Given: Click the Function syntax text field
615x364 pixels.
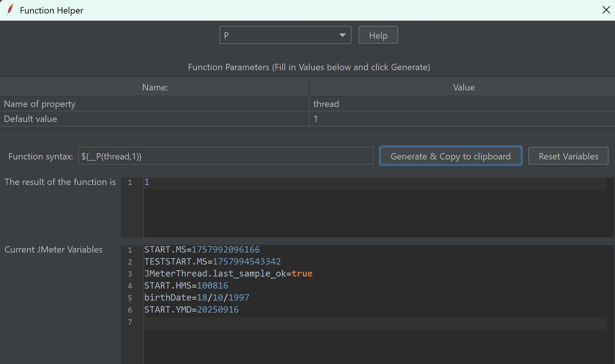Looking at the screenshot, I should coord(225,156).
